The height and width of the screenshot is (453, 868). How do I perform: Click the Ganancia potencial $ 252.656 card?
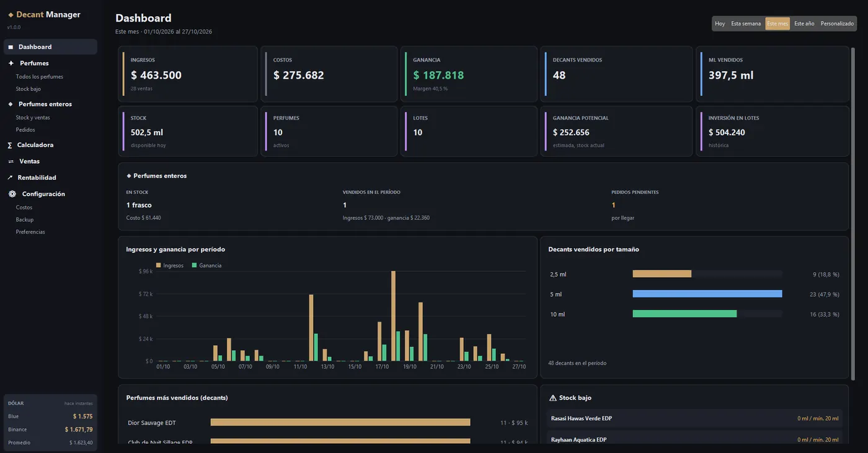point(617,131)
